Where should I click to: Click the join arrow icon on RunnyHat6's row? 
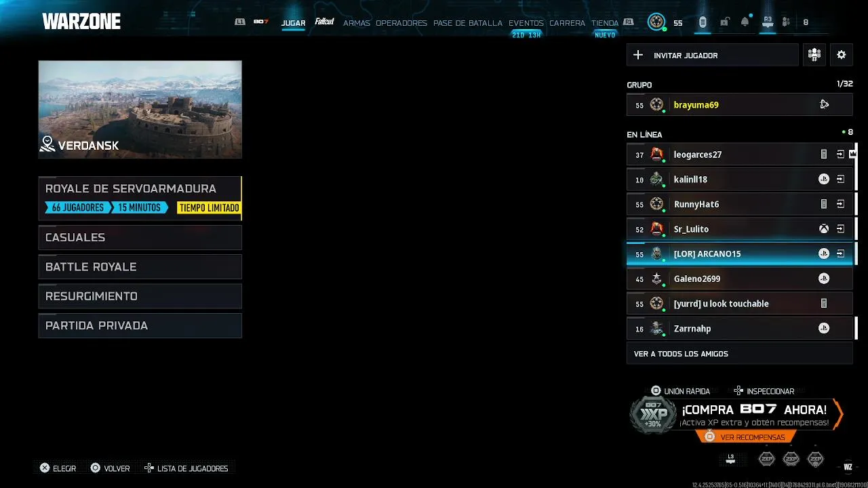[x=840, y=204]
